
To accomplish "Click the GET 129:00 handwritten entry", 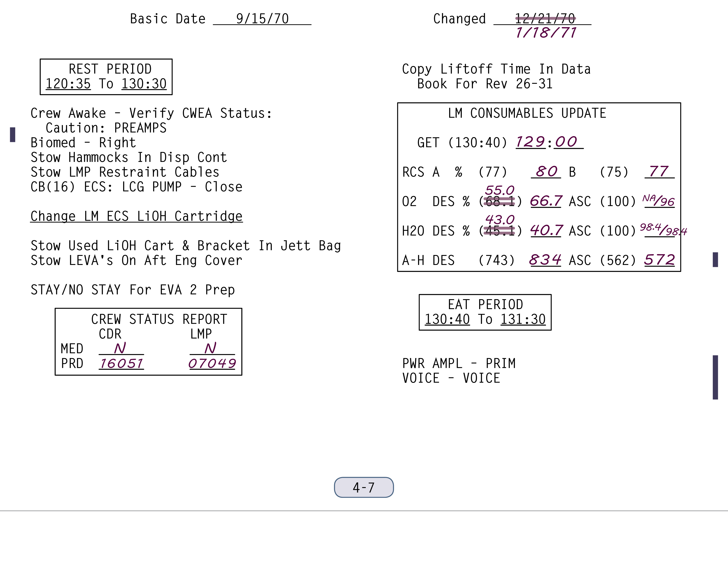I will [x=549, y=142].
